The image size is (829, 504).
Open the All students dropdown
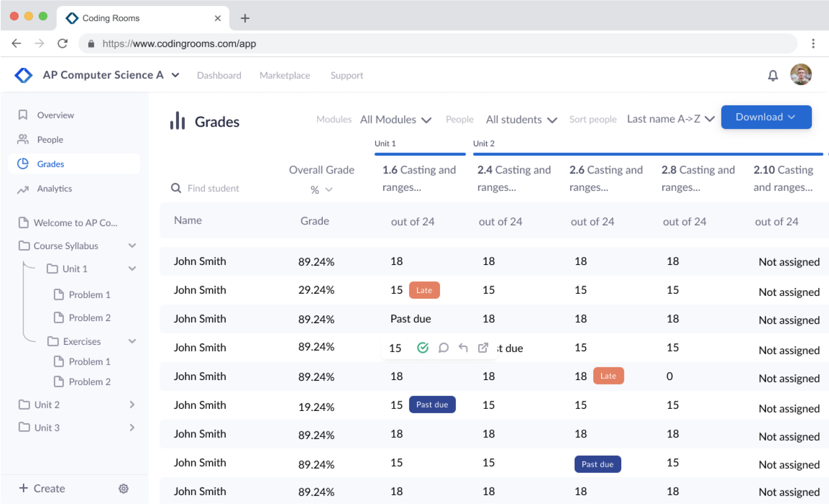point(522,119)
